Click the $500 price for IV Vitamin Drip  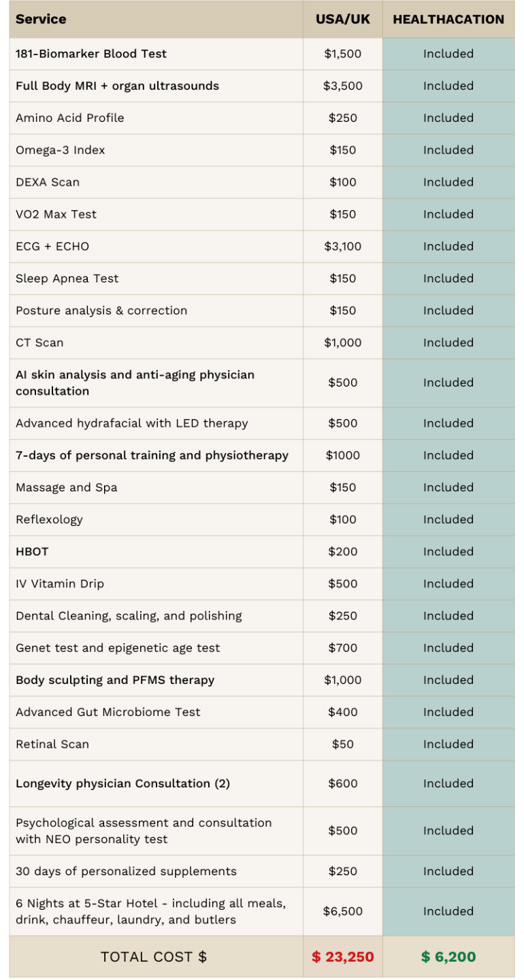tap(343, 583)
